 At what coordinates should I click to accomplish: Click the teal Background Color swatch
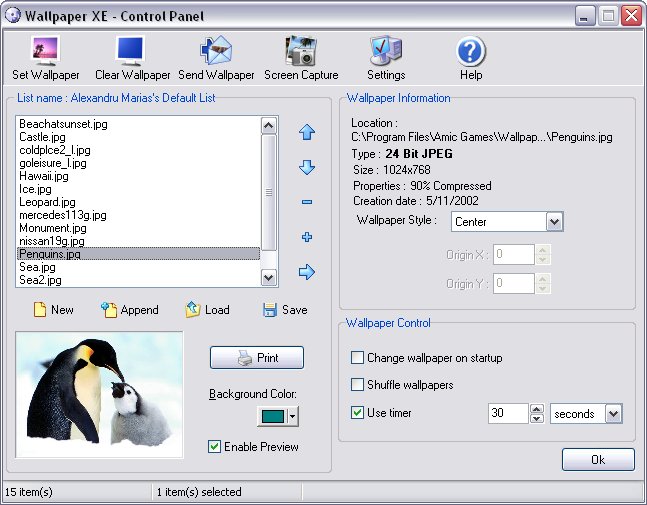[273, 416]
